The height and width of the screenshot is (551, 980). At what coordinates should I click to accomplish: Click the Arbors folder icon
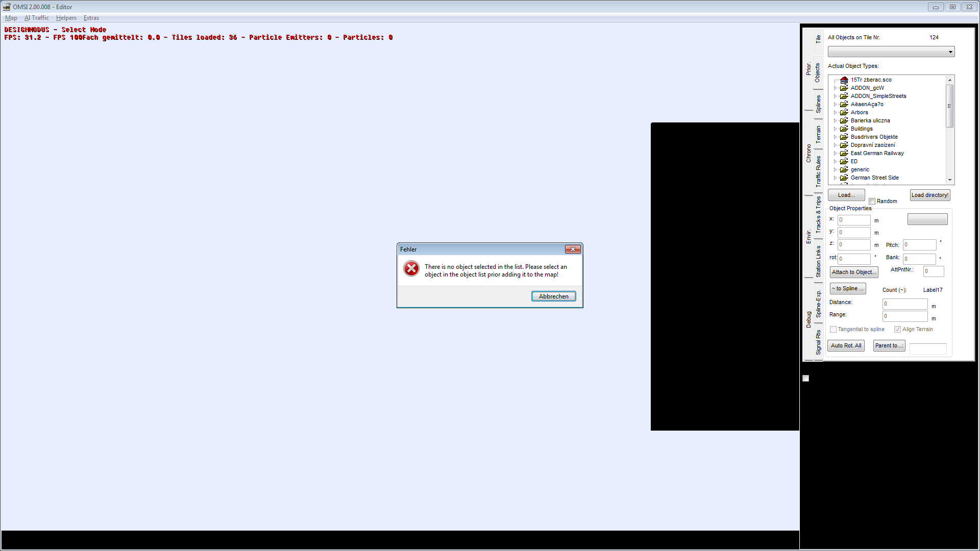coord(844,113)
